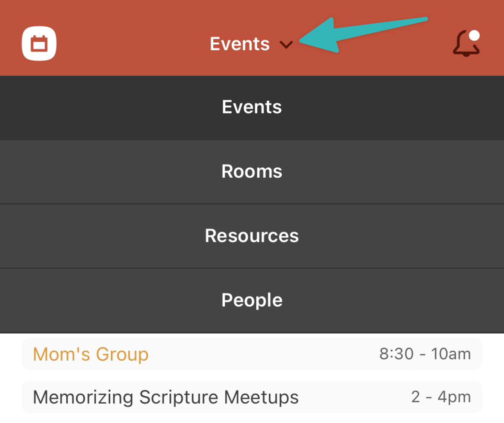This screenshot has height=423, width=504.
Task: Click the 2 - 4pm time label
Action: [441, 397]
